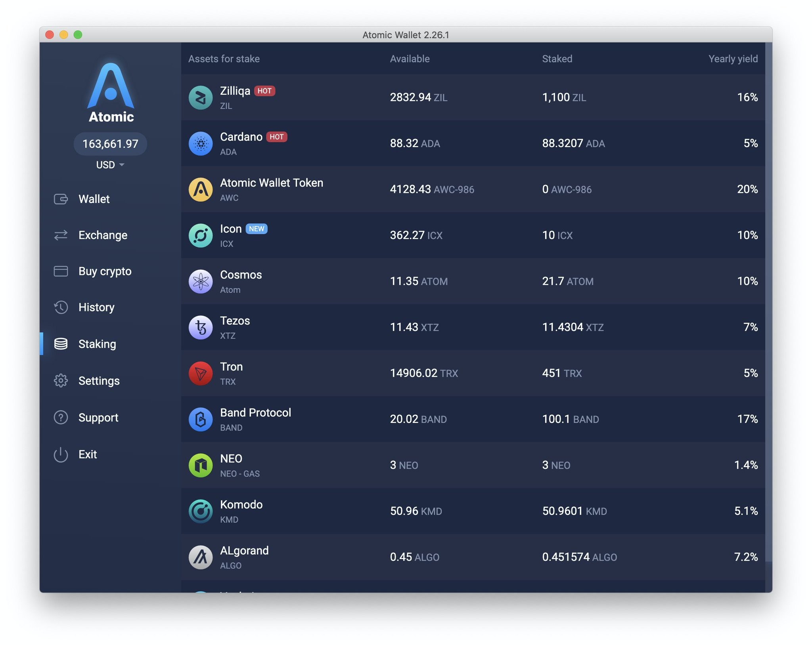Image resolution: width=812 pixels, height=645 pixels.
Task: Click the Settings gear icon
Action: click(61, 381)
